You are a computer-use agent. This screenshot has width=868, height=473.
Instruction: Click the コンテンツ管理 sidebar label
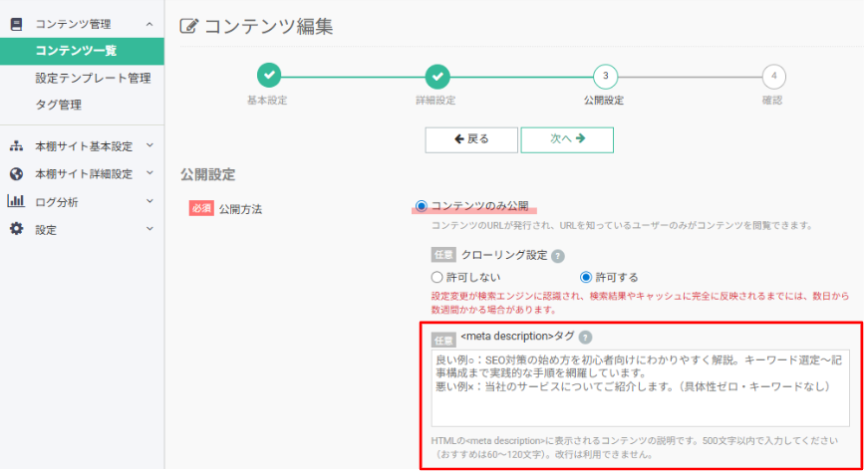point(73,24)
